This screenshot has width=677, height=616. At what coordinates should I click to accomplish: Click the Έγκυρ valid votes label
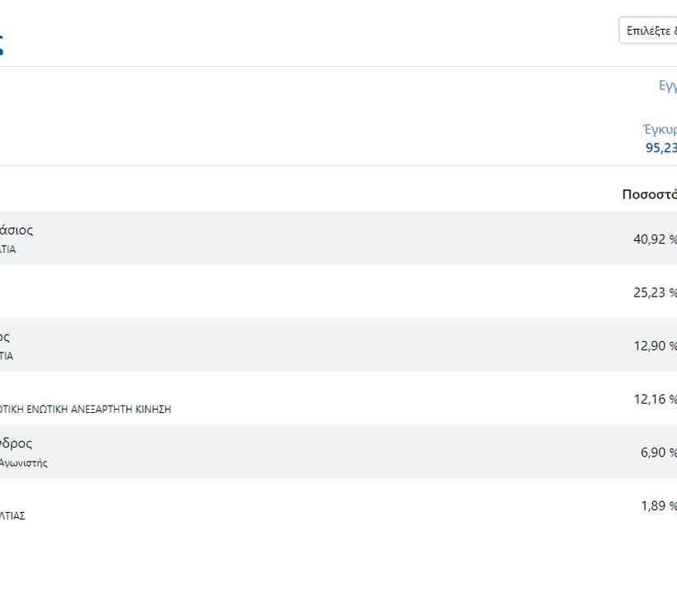[660, 130]
